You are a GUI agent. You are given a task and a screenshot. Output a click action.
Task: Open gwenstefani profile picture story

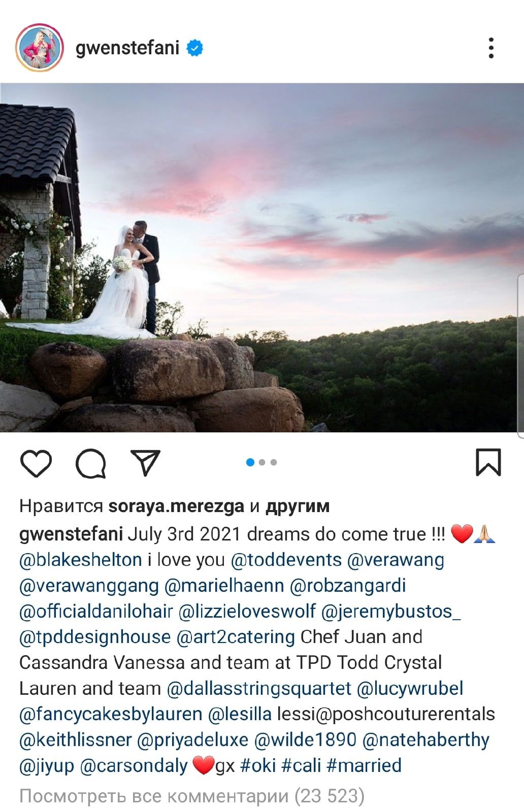40,48
